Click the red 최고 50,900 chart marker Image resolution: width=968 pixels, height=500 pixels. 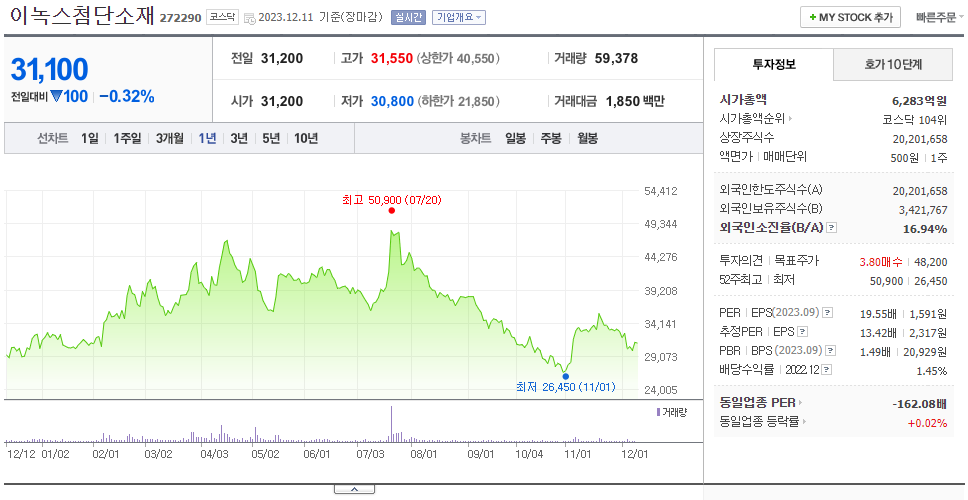tap(391, 210)
